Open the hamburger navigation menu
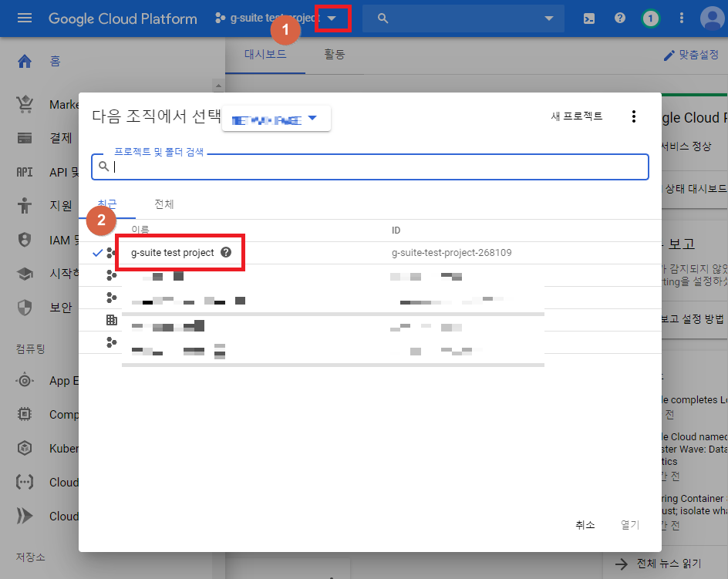728x579 pixels. [x=25, y=18]
